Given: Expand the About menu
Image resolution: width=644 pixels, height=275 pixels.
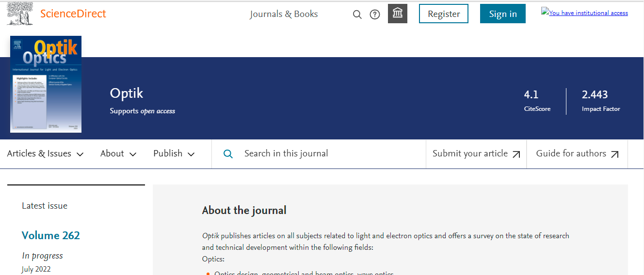Looking at the screenshot, I should (118, 153).
